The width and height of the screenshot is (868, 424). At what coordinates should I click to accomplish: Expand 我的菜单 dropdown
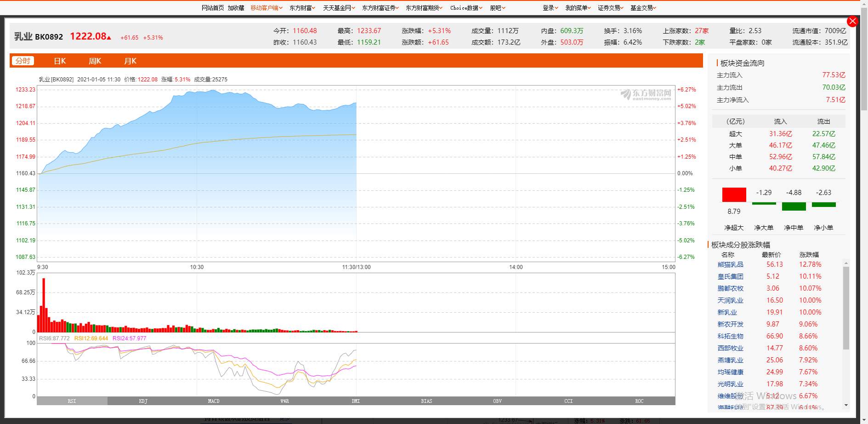tap(578, 8)
